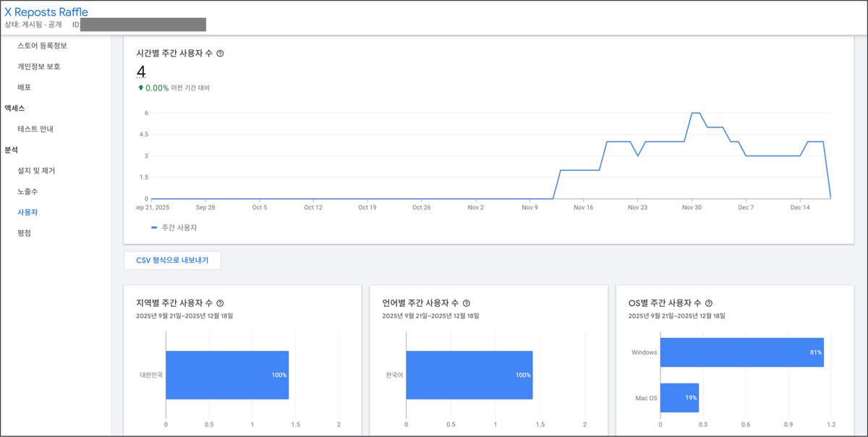868x437 pixels.
Task: Toggle the 주간 사용자 legend entry
Action: (174, 227)
